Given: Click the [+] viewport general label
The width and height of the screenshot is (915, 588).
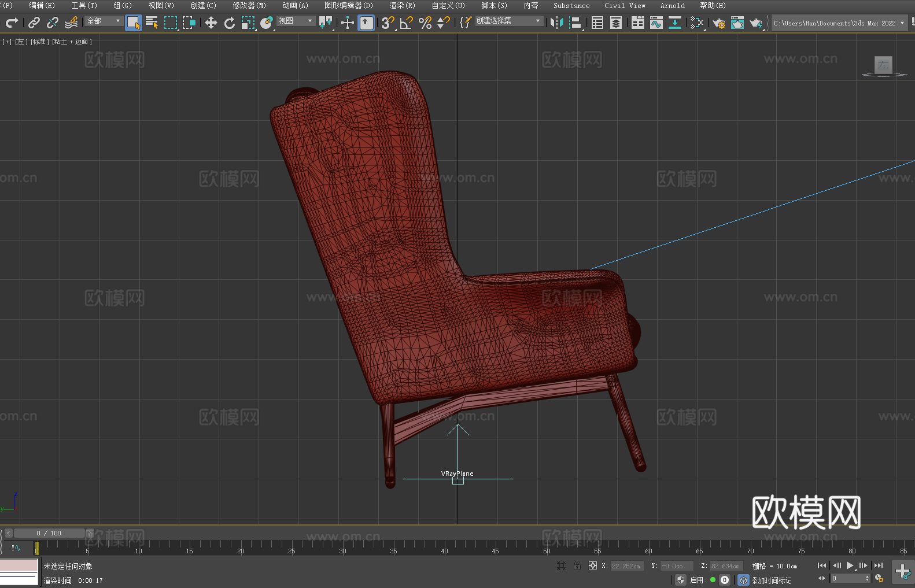Looking at the screenshot, I should pyautogui.click(x=7, y=42).
